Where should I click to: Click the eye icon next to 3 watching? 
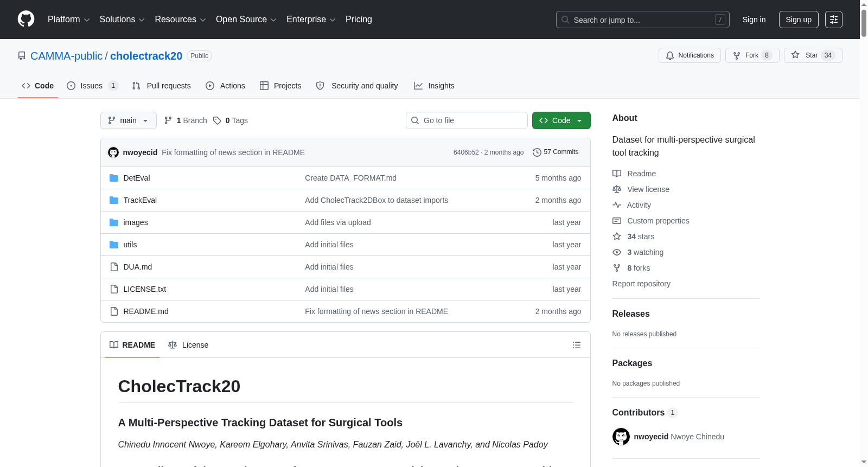point(617,252)
